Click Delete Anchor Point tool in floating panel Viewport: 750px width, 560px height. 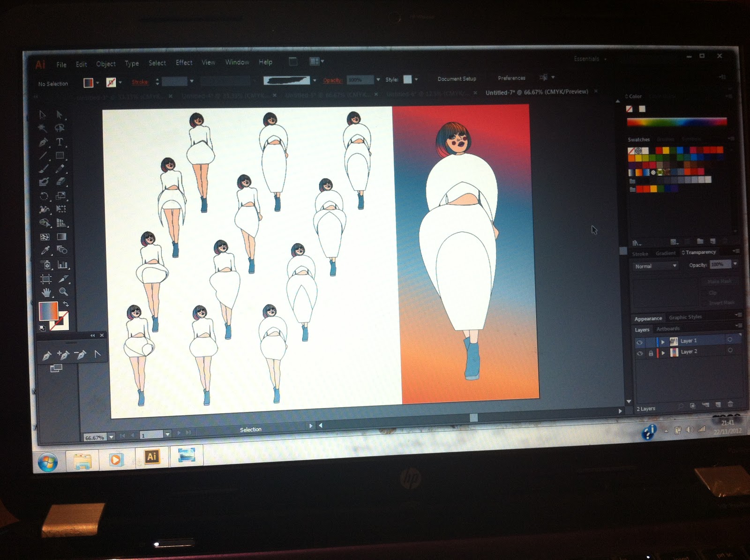81,355
